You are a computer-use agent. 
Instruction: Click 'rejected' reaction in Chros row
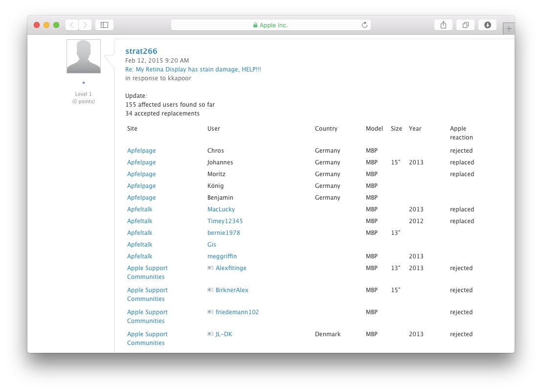pyautogui.click(x=461, y=151)
